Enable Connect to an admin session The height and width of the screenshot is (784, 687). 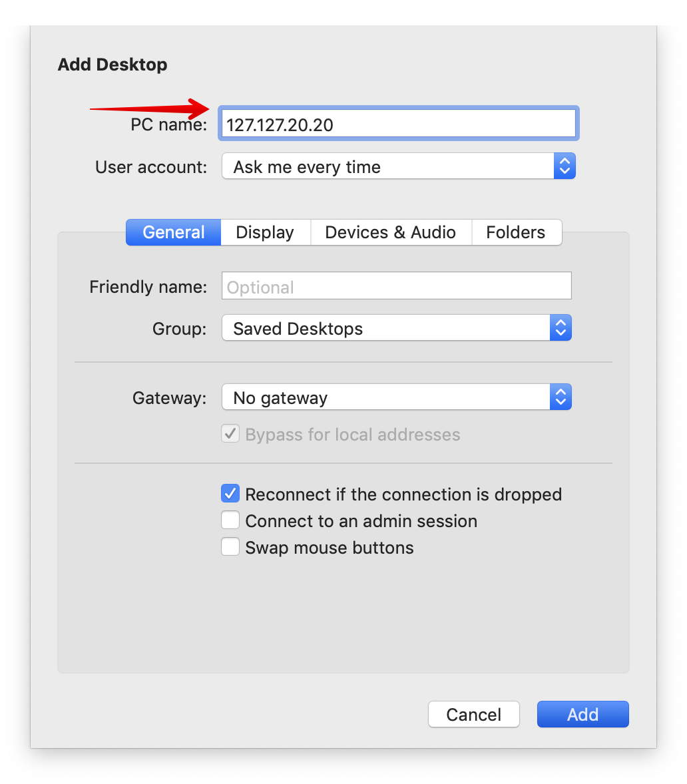point(230,520)
